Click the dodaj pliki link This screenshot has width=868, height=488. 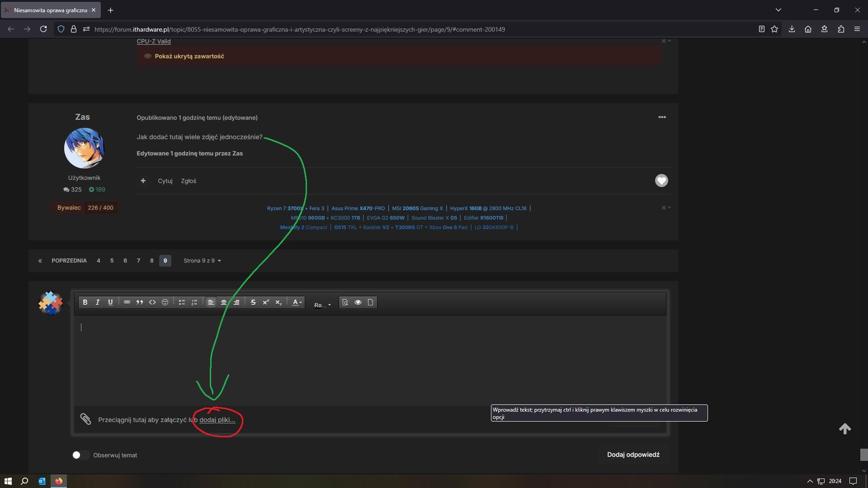[217, 420]
